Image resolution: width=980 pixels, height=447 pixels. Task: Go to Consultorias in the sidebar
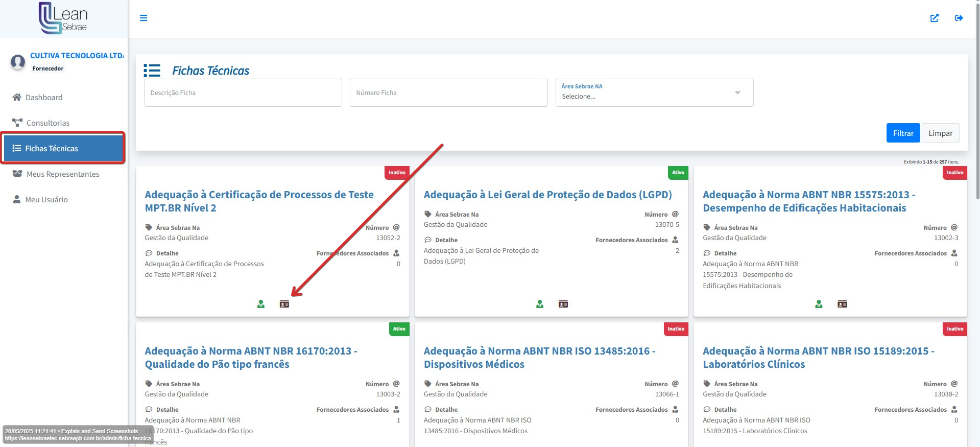tap(47, 123)
